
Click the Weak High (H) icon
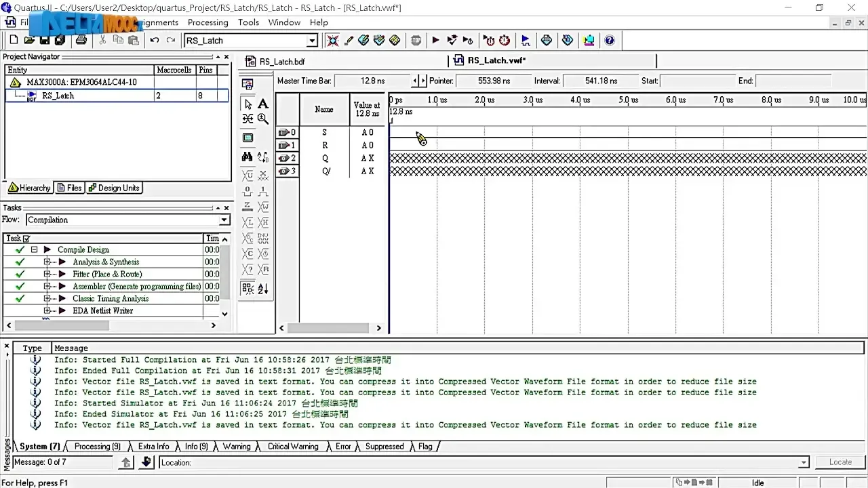(263, 222)
